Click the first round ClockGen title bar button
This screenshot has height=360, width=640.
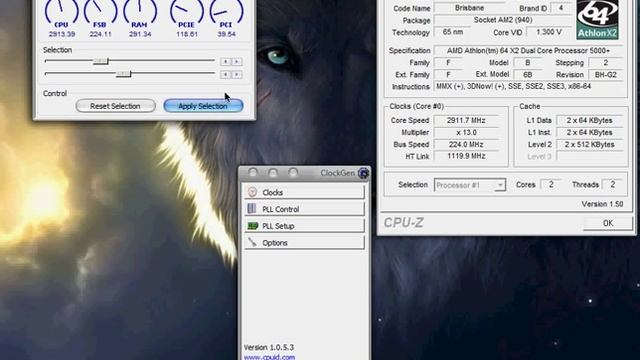point(253,173)
